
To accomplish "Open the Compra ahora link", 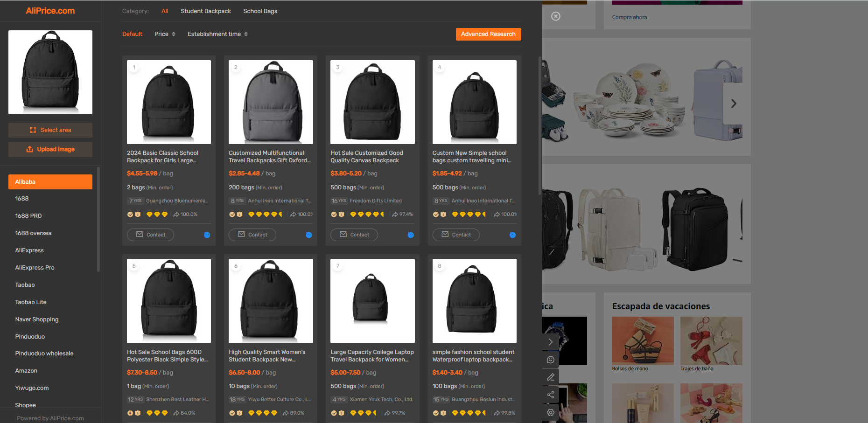I will pos(630,17).
